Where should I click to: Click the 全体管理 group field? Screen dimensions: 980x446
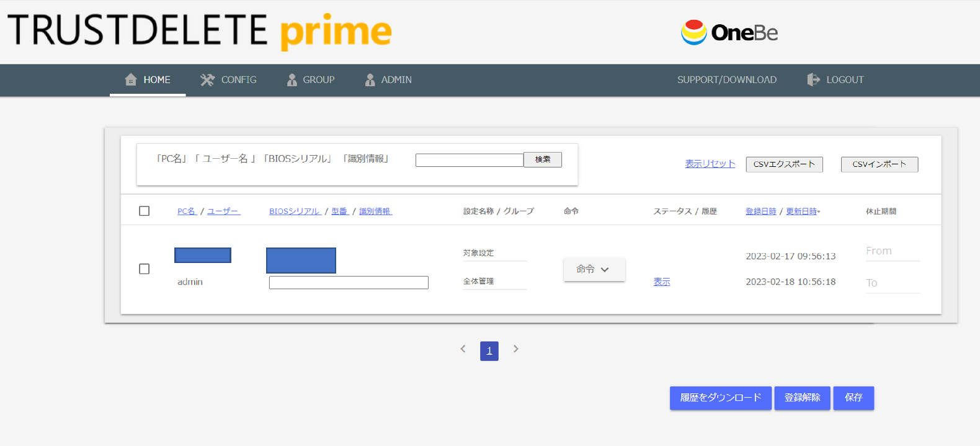pyautogui.click(x=495, y=282)
